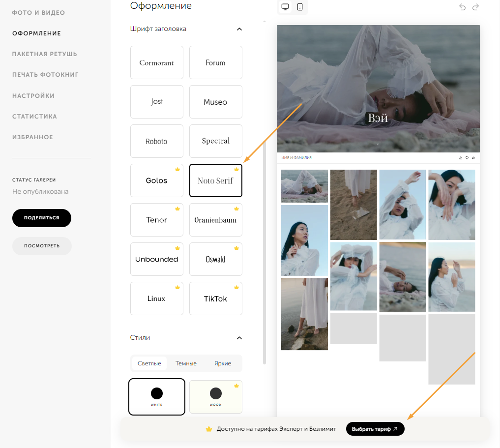Select the Noto Serif font tile

pyautogui.click(x=215, y=180)
